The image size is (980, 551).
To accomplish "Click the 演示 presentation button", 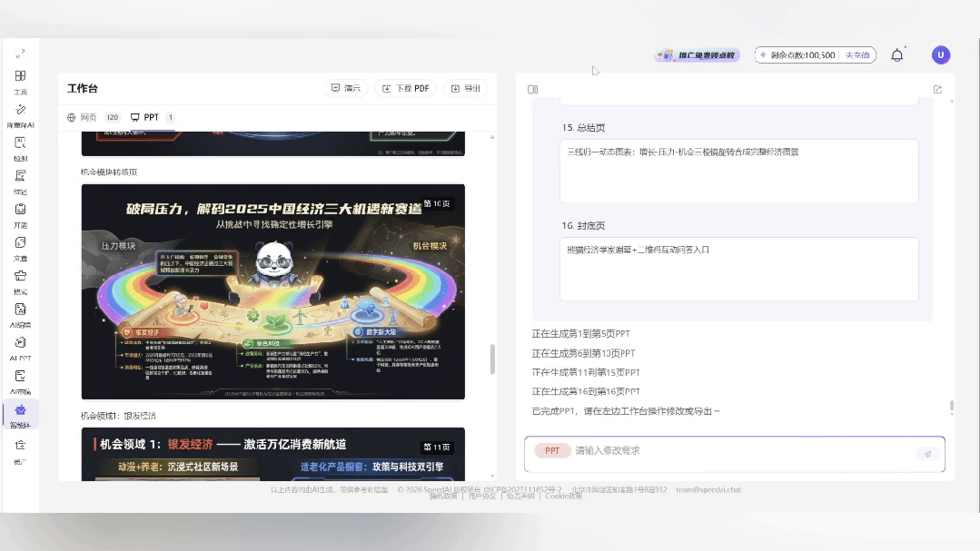I will pos(348,88).
